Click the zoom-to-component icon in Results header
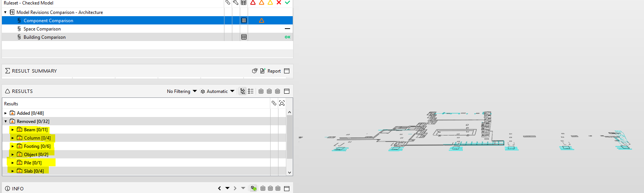644x193 pixels. [282, 103]
